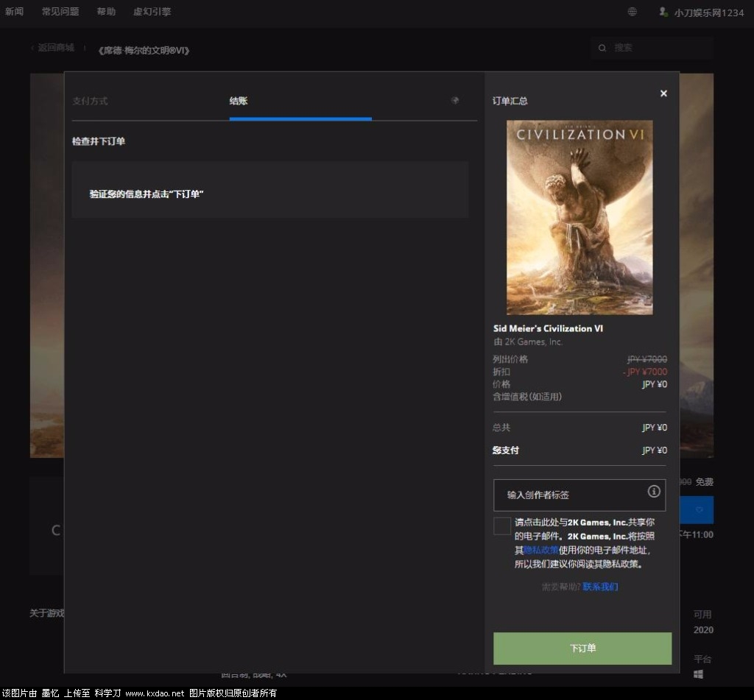Click the 返回商城 back to store link

[56, 47]
